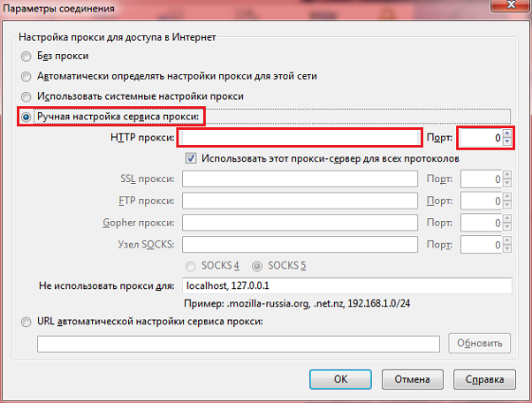
Task: Increase the HTTP proxy port value
Action: click(x=507, y=133)
